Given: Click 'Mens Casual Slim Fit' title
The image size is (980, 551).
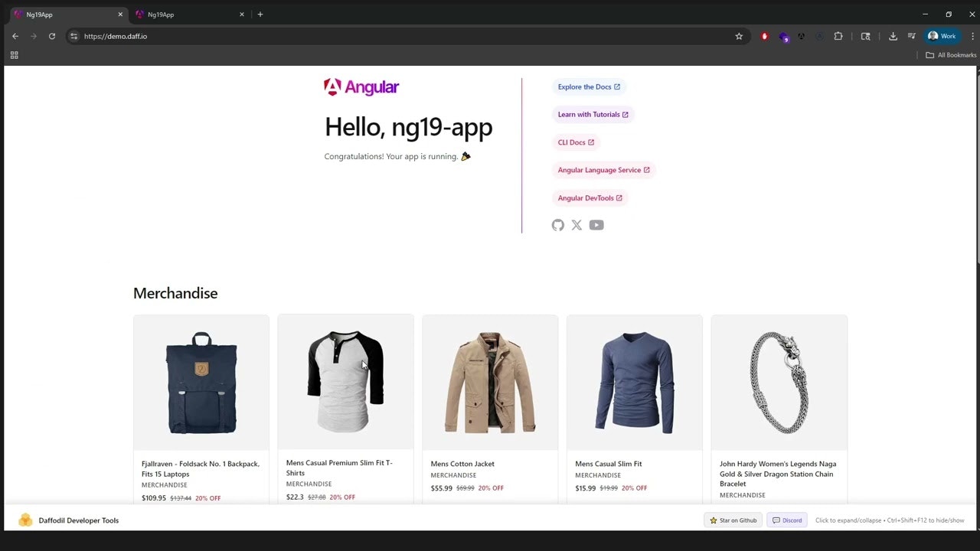Looking at the screenshot, I should point(609,464).
